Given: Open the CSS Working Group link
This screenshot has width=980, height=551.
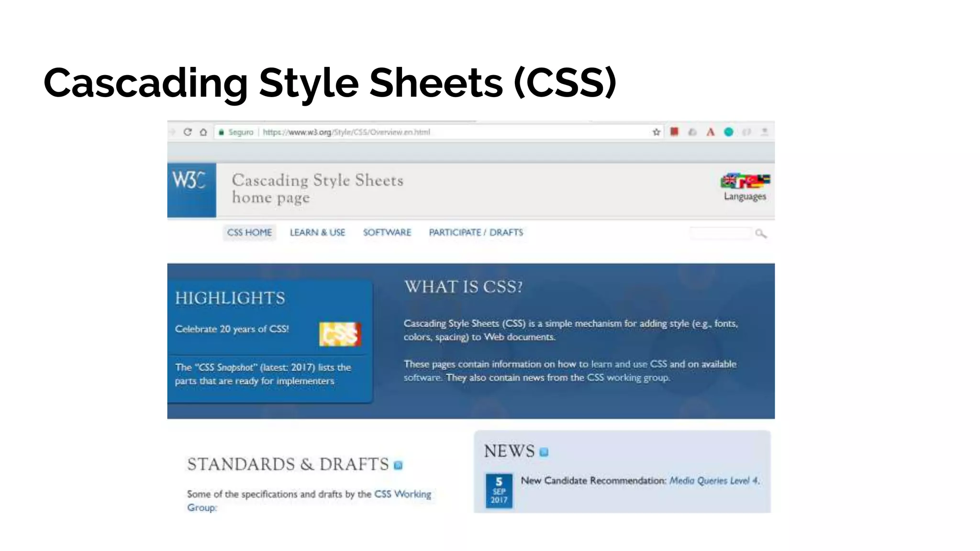Looking at the screenshot, I should (309, 500).
